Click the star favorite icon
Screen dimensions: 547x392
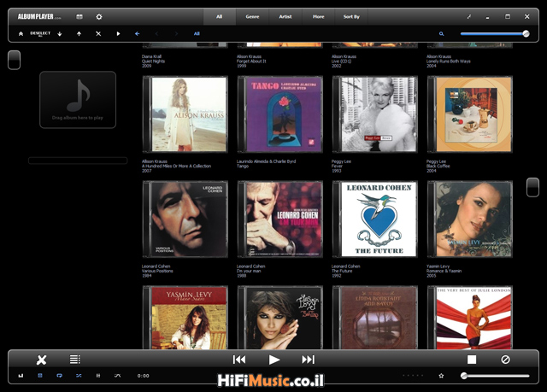pos(441,376)
